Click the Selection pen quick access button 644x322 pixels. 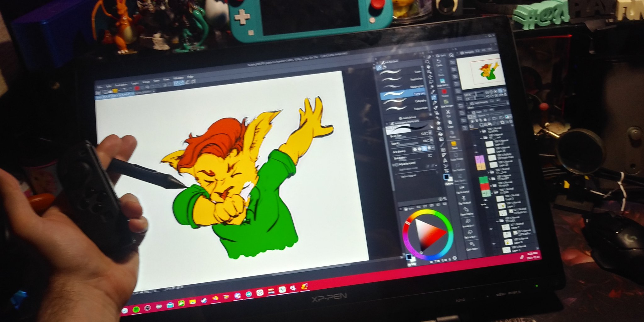(446, 103)
